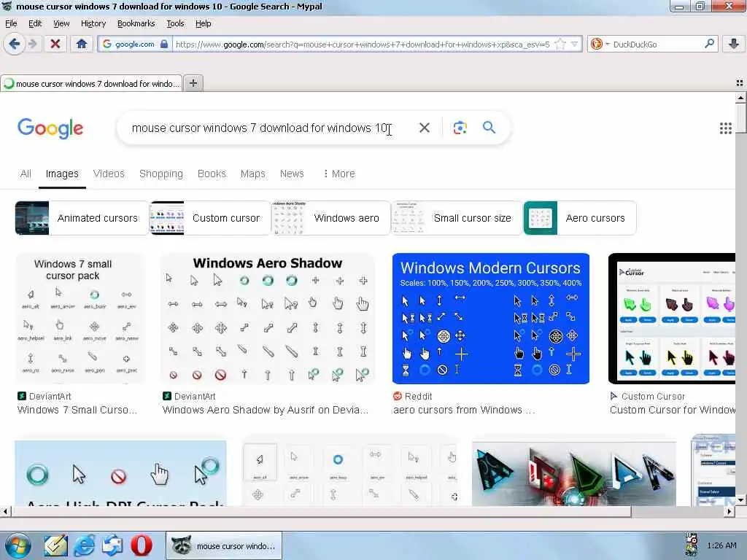This screenshot has width=747, height=560.
Task: Filter by Animated cursors chip
Action: (x=82, y=218)
